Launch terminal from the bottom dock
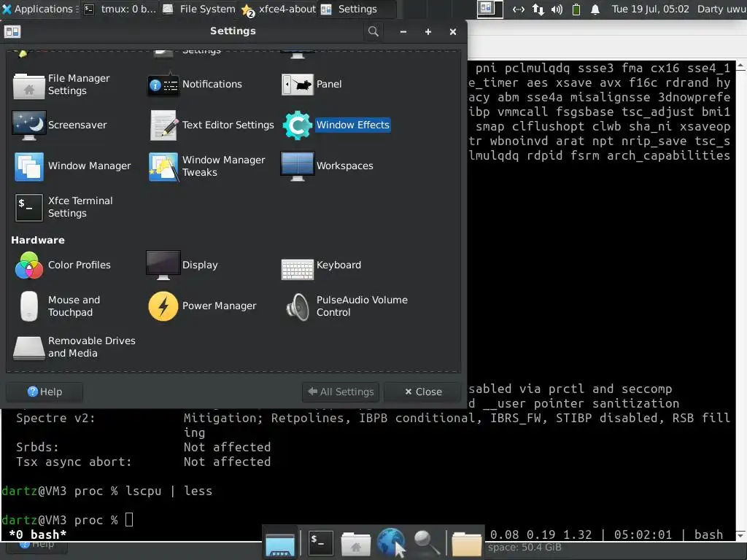Viewport: 747px width, 560px height. (321, 542)
